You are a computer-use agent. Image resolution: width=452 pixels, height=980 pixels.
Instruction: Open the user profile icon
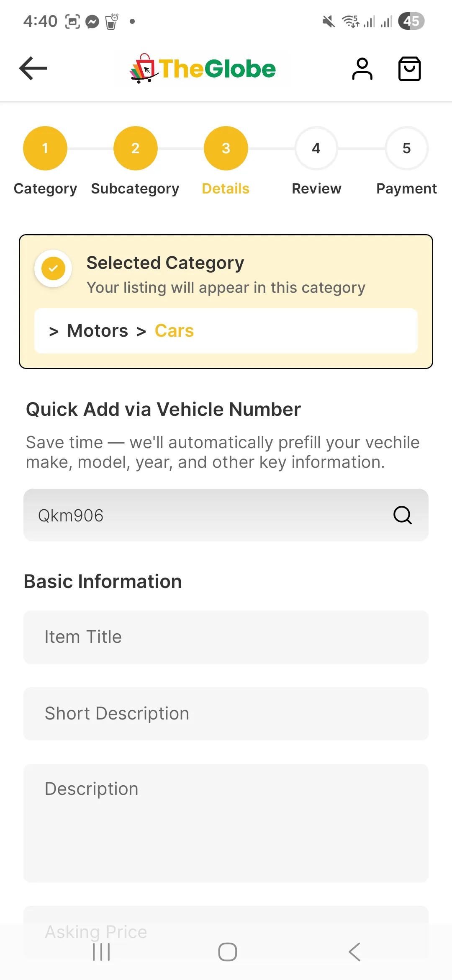(362, 69)
